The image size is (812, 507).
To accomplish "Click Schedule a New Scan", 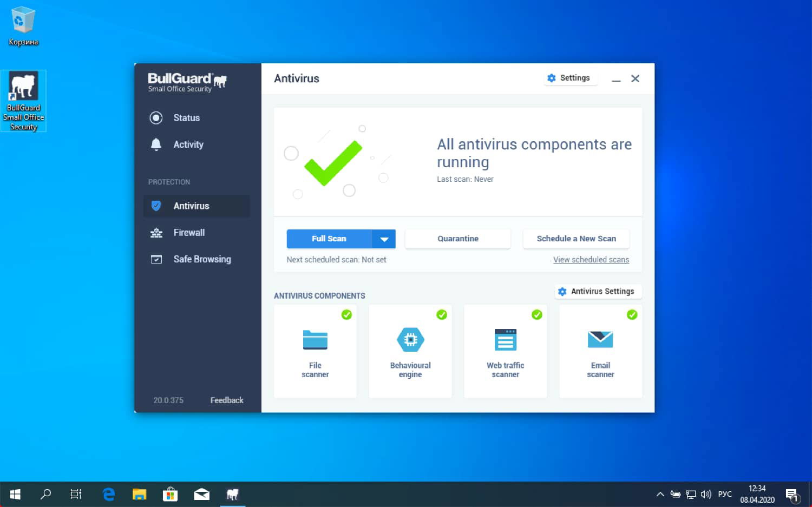I will pos(576,239).
